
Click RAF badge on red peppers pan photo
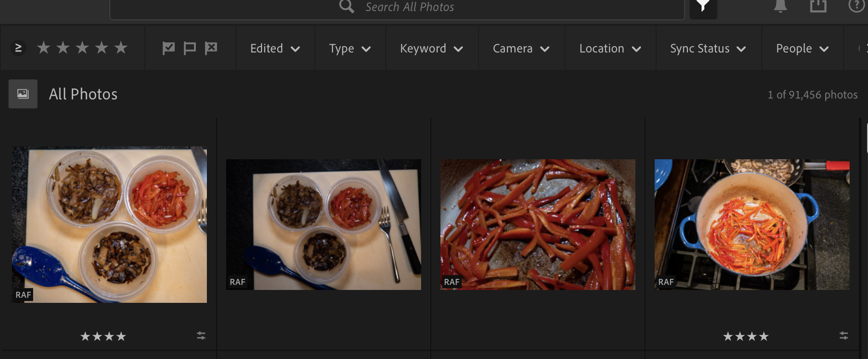pos(451,282)
